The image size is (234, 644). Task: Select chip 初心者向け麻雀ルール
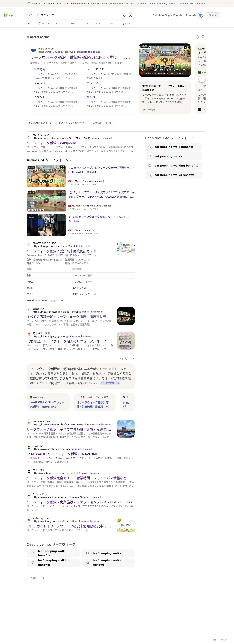click(40, 123)
